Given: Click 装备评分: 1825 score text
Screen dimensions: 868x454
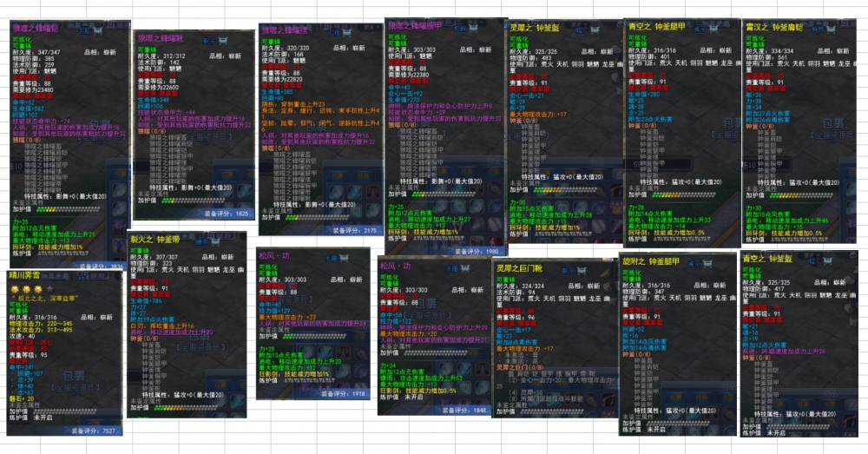Looking at the screenshot, I should coord(227,214).
